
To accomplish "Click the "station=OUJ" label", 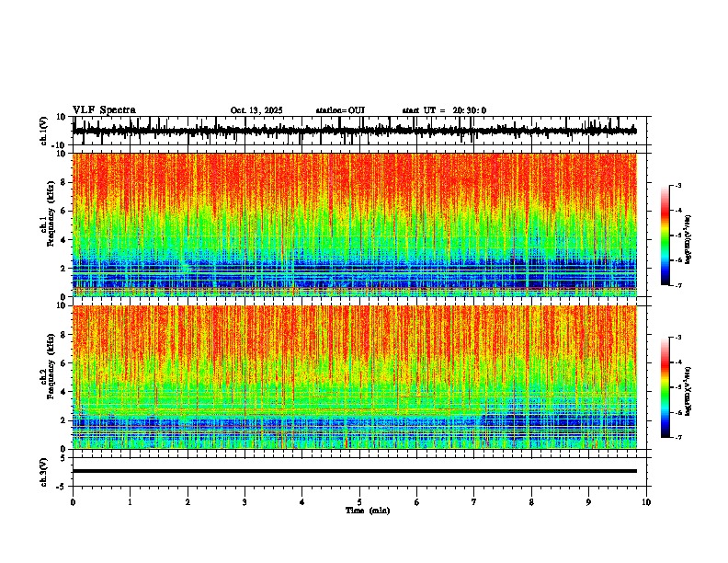I will click(340, 110).
